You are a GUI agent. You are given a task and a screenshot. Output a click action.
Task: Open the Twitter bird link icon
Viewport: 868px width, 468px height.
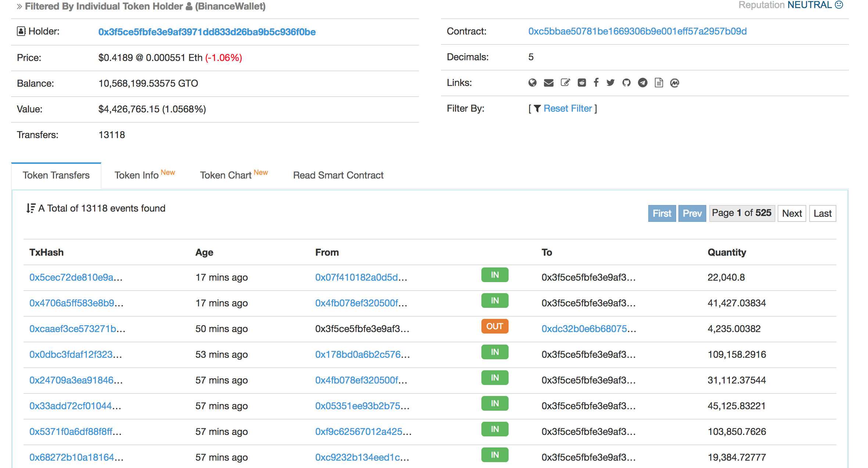point(610,83)
